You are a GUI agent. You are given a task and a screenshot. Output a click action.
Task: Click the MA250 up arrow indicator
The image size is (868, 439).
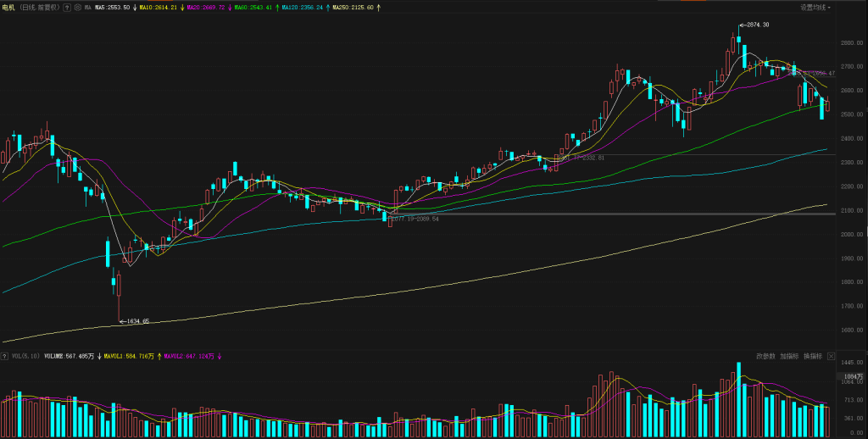[x=379, y=8]
